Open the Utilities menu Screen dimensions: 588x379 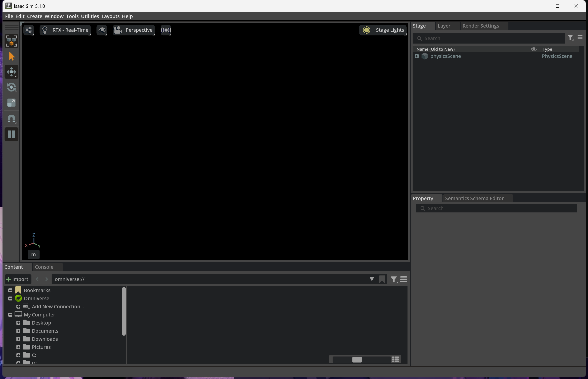[x=90, y=16]
